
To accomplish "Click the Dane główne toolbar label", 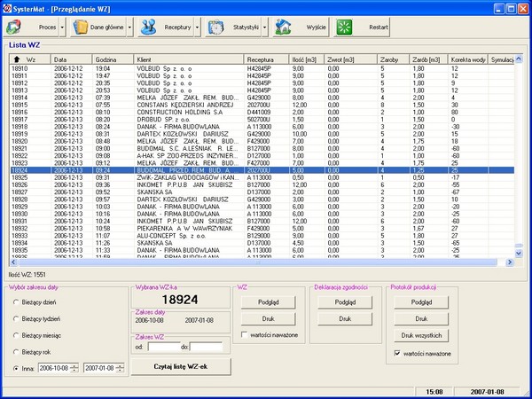I will tap(107, 27).
